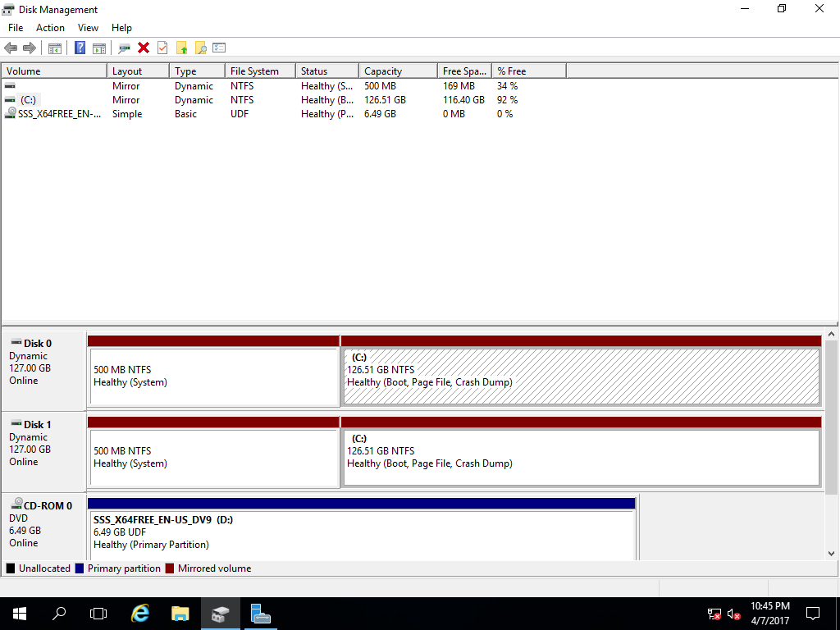Viewport: 840px width, 630px height.
Task: Open the View menu
Action: 88,28
